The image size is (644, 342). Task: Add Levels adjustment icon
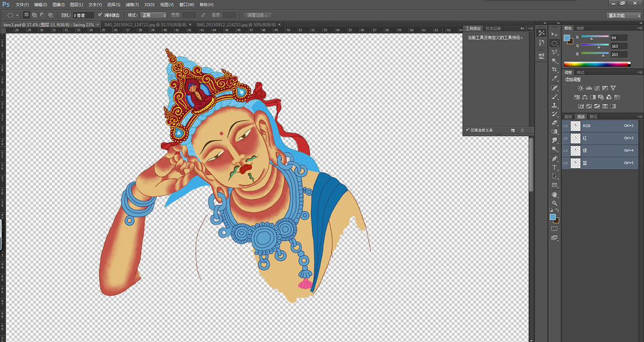coord(589,88)
